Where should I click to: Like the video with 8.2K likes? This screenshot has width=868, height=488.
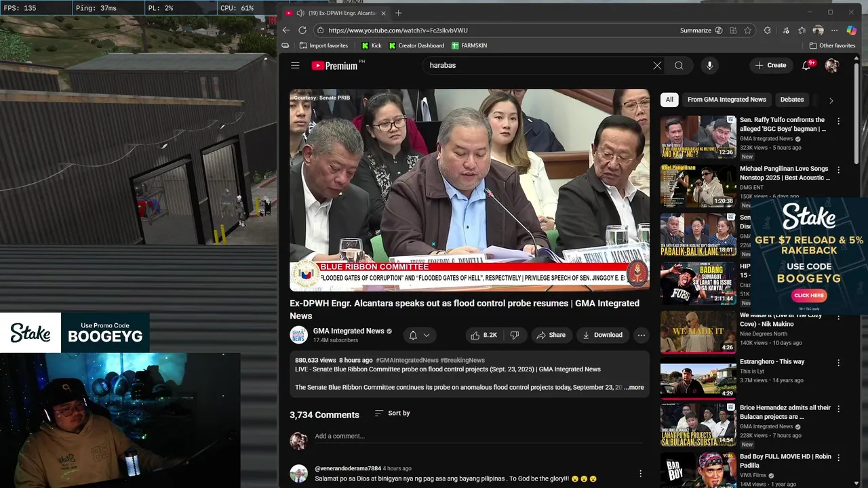(484, 335)
